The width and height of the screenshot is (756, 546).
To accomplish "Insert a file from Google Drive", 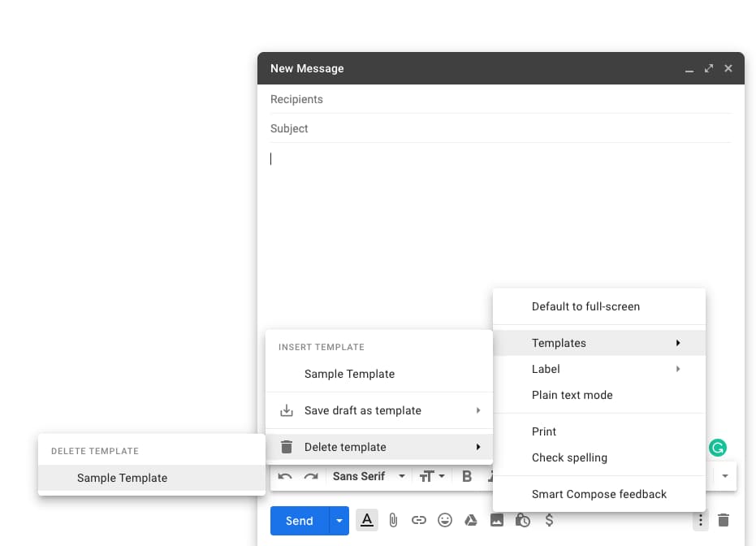I will (471, 520).
